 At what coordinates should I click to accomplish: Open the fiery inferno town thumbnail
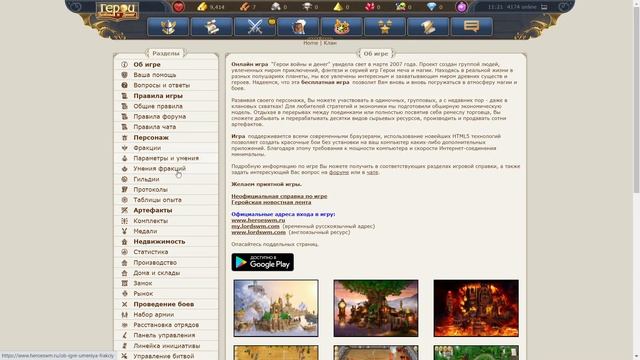click(476, 308)
